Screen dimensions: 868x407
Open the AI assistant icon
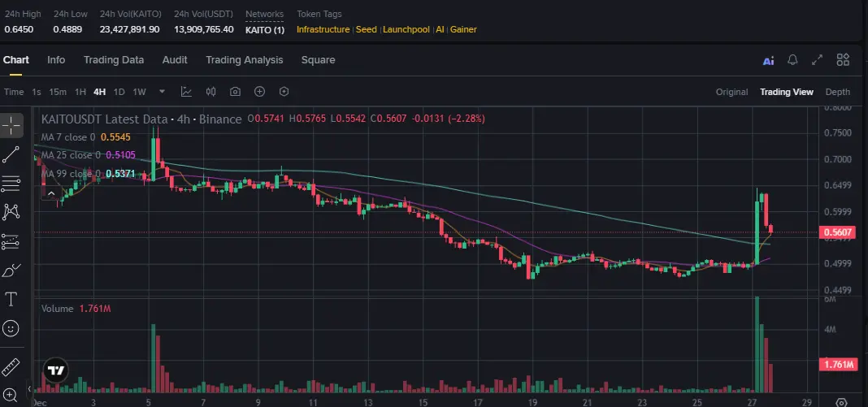pyautogui.click(x=768, y=61)
